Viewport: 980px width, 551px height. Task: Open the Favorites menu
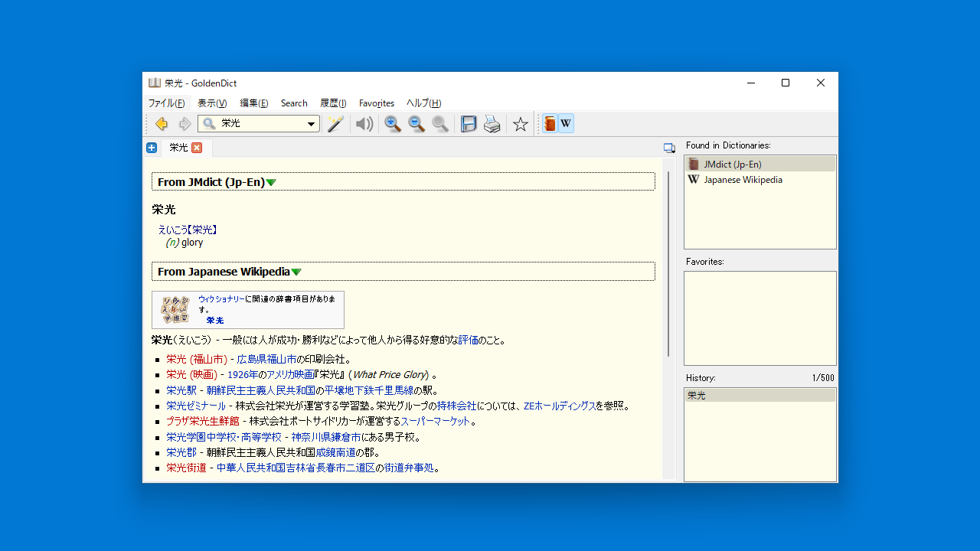point(377,103)
